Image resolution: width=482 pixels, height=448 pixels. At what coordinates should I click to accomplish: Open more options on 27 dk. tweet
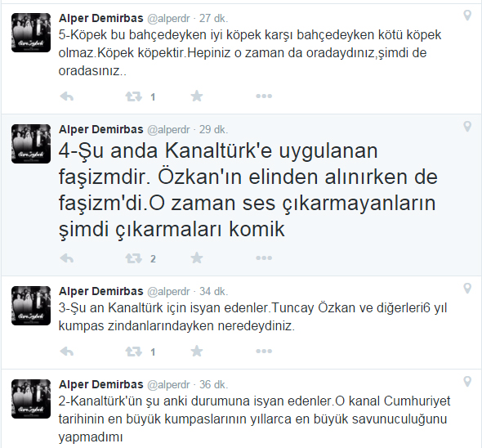264,96
